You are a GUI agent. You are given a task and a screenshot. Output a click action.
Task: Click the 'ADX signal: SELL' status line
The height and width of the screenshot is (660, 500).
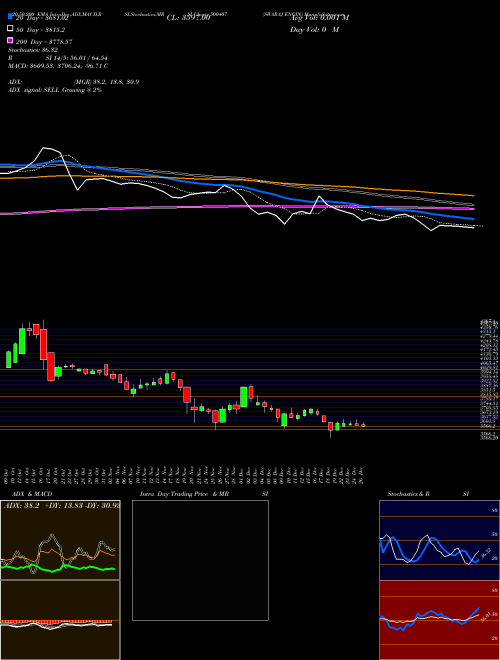(55, 90)
